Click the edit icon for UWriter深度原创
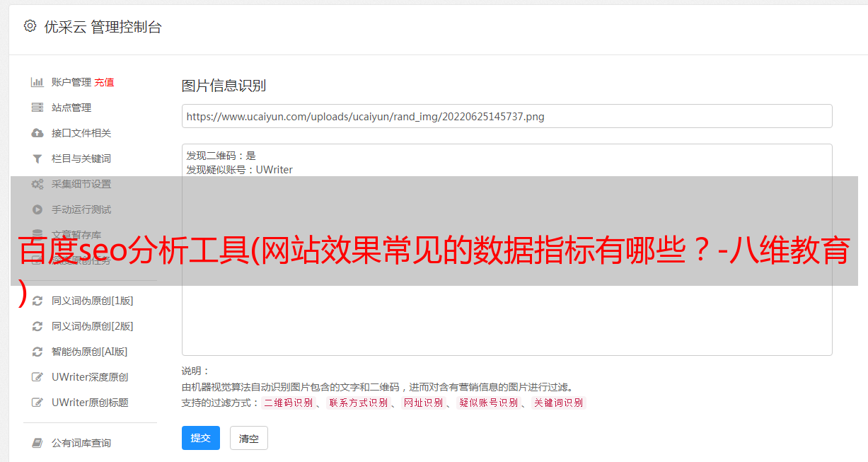 click(x=37, y=377)
